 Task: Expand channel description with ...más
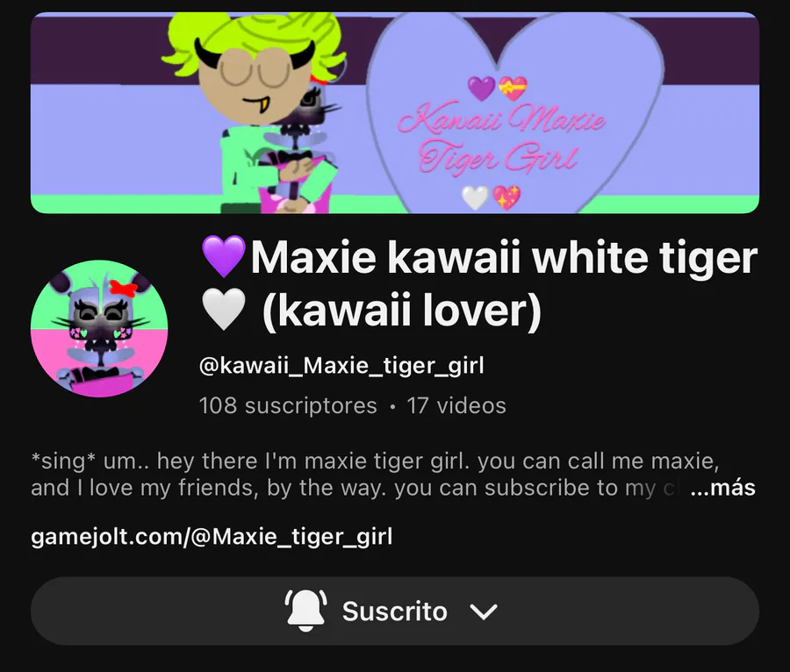(723, 487)
